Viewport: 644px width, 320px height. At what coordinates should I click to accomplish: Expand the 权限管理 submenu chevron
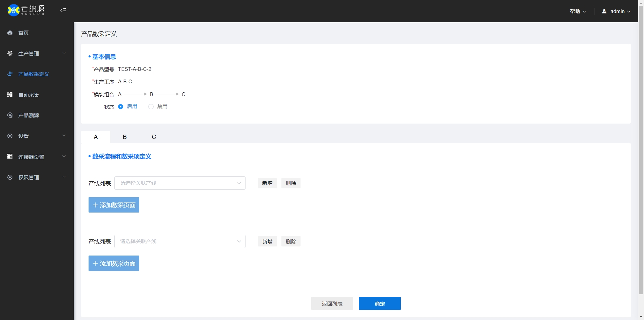(64, 177)
